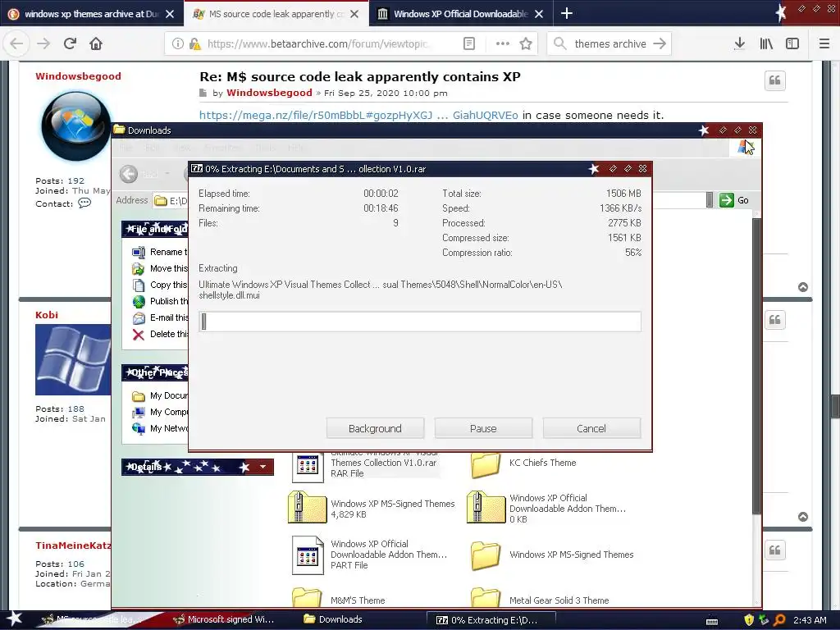Image resolution: width=840 pixels, height=630 pixels.
Task: Quote TinaMeineKatze's post
Action: point(774,550)
